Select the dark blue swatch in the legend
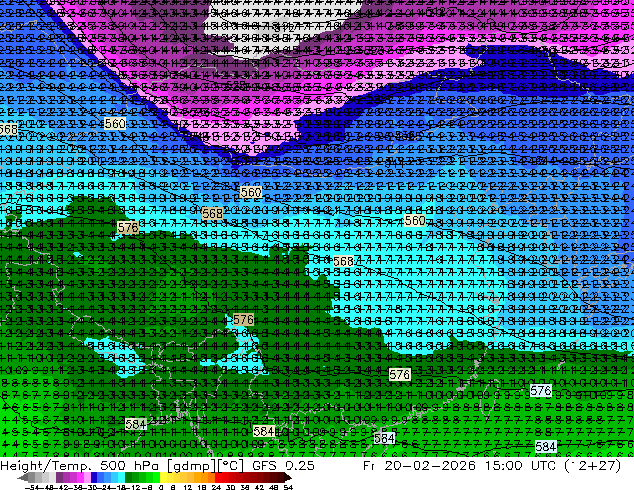 (94, 477)
